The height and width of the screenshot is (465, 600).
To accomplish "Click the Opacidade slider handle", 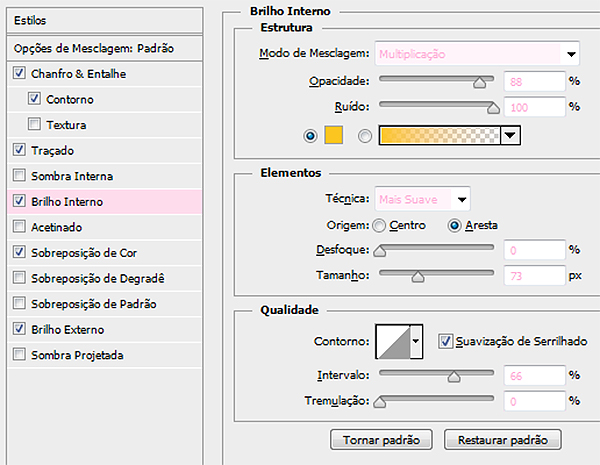I will 479,83.
